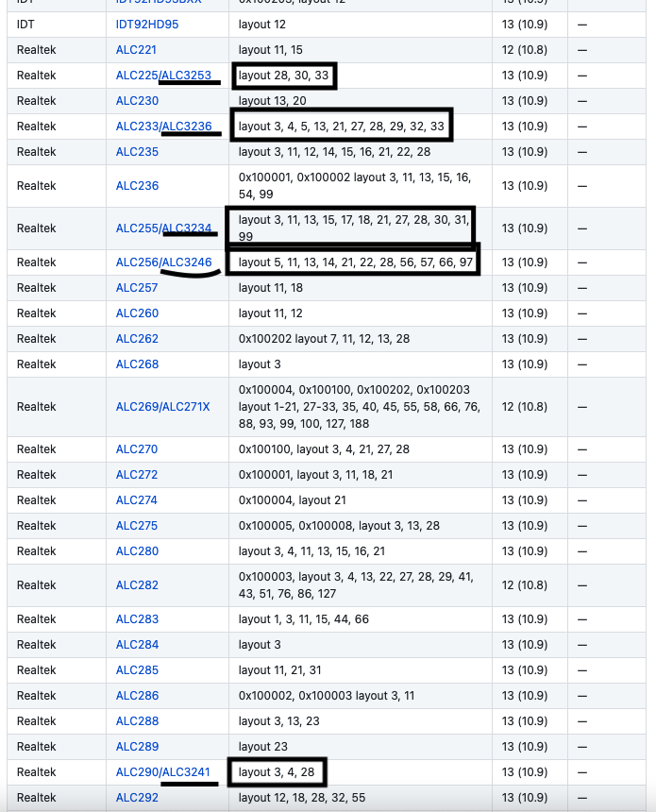The image size is (656, 812).
Task: Open the ALC225/ALC3253 codec link
Action: pyautogui.click(x=163, y=74)
